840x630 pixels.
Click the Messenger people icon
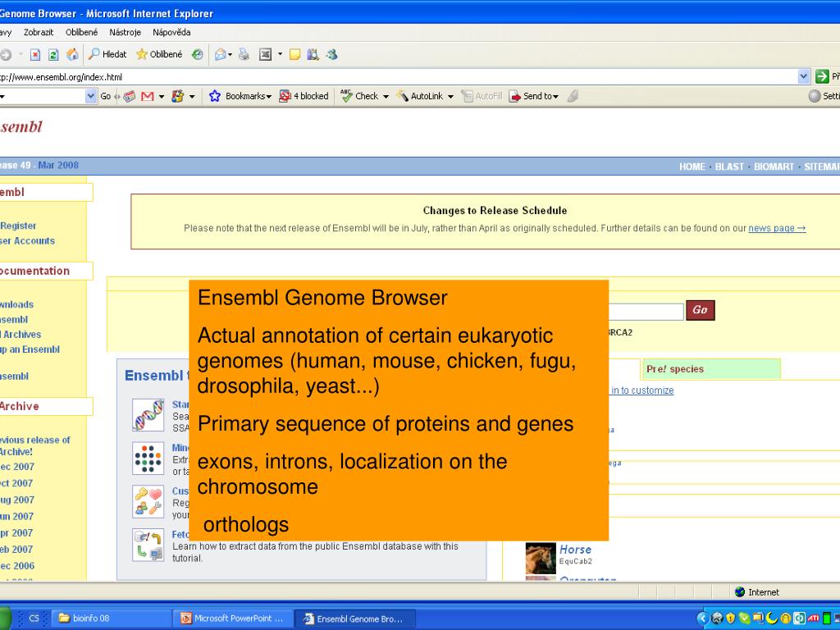point(331,54)
